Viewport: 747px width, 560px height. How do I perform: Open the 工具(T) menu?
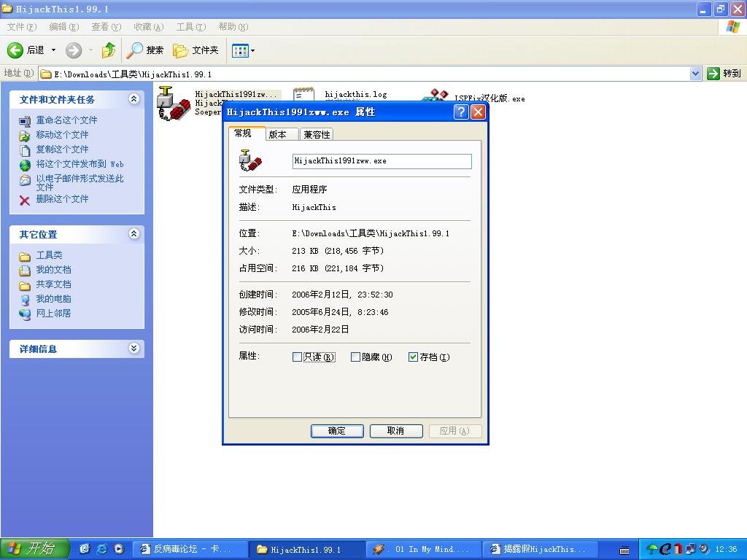[x=191, y=27]
